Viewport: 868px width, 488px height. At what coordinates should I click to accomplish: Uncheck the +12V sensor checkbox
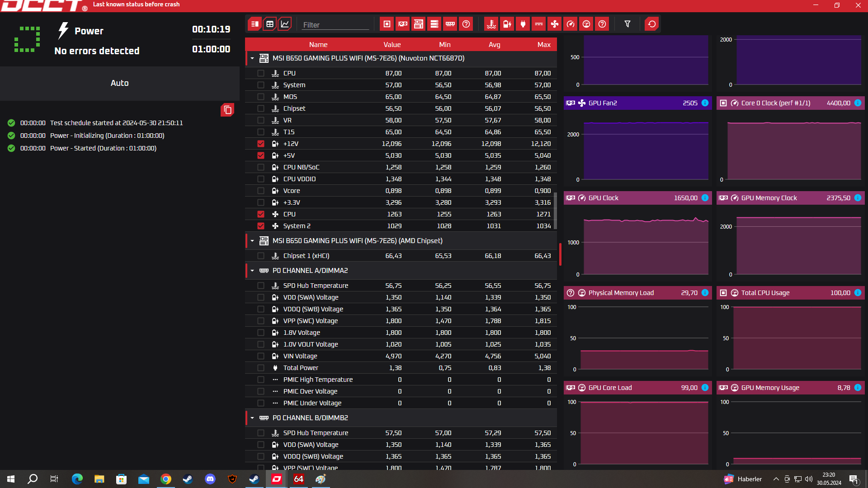(261, 144)
